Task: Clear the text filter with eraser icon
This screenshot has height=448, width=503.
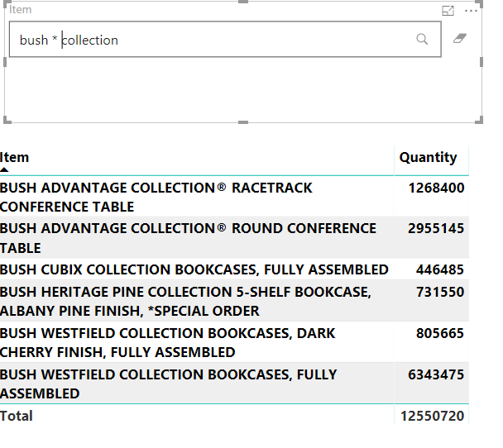Action: 461,39
